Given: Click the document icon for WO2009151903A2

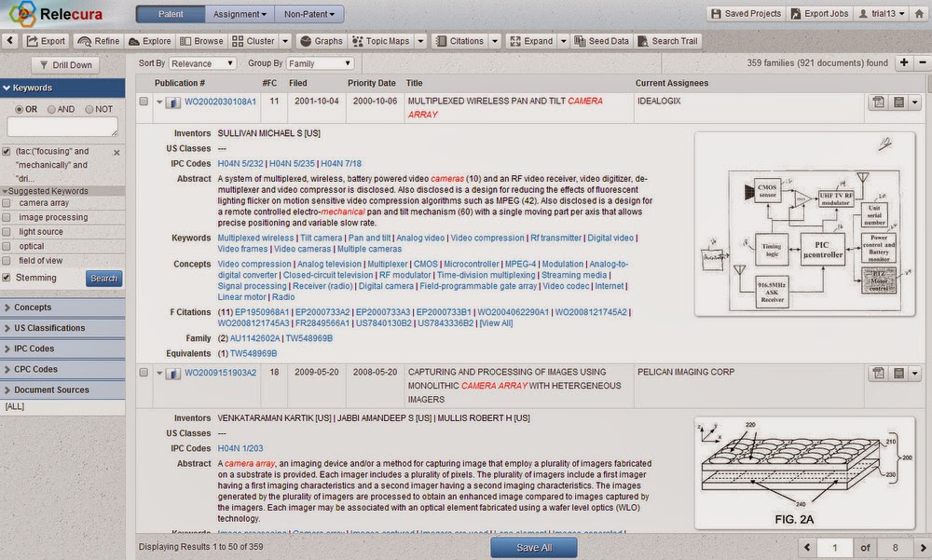Looking at the screenshot, I should pos(172,374).
